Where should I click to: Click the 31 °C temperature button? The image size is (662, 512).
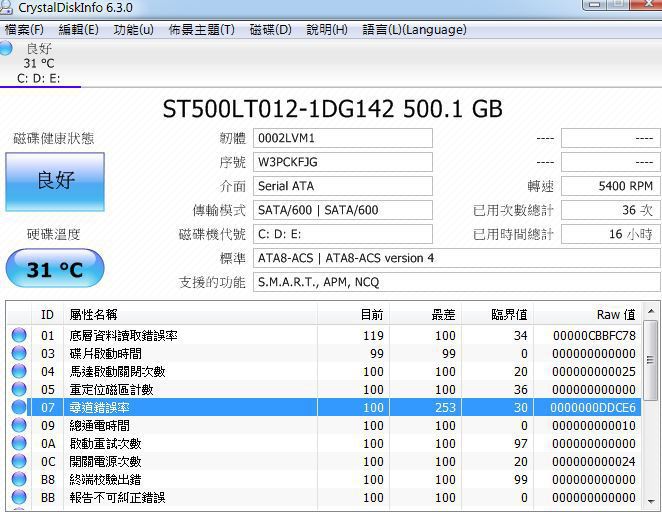[x=55, y=268]
